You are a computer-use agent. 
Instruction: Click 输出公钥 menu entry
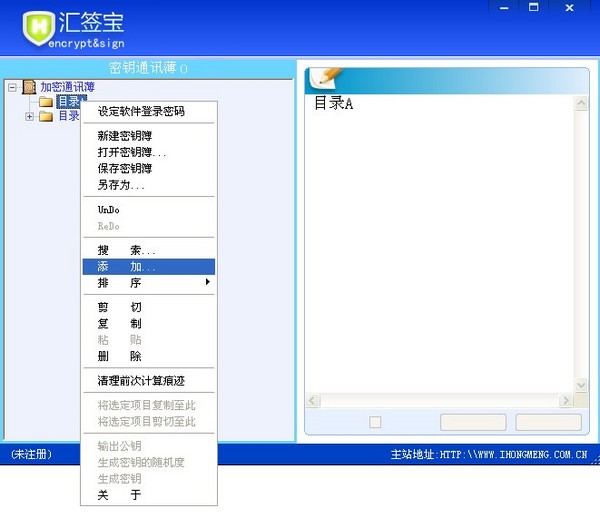(x=149, y=446)
